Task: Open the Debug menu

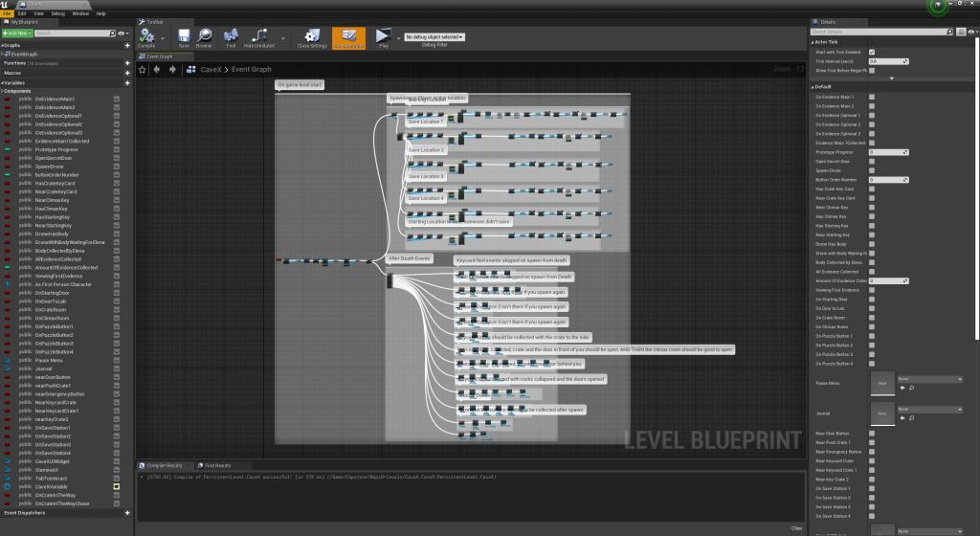Action: pyautogui.click(x=58, y=13)
